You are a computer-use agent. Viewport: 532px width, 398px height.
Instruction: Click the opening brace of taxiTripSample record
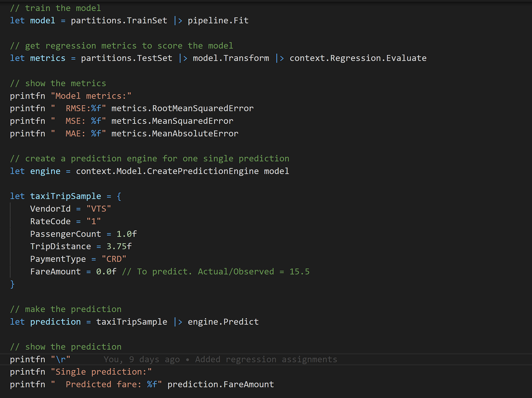pyautogui.click(x=119, y=196)
